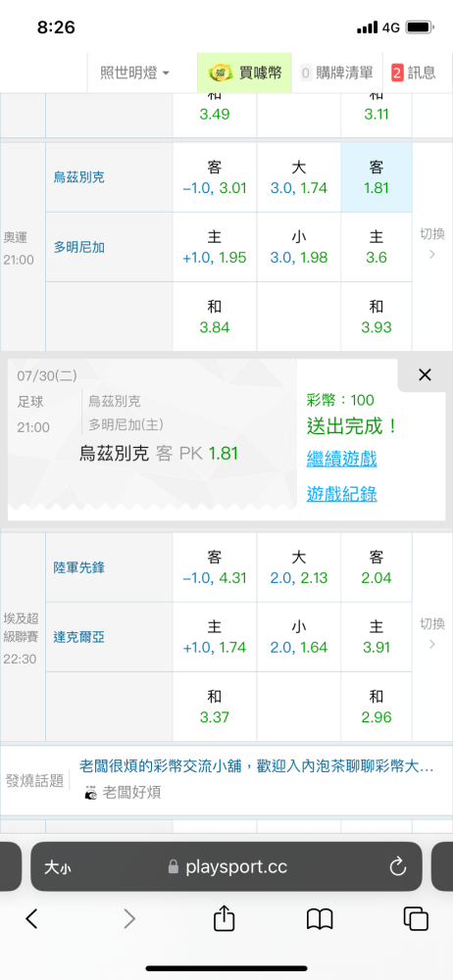Go back with Safari back arrow

[32, 919]
